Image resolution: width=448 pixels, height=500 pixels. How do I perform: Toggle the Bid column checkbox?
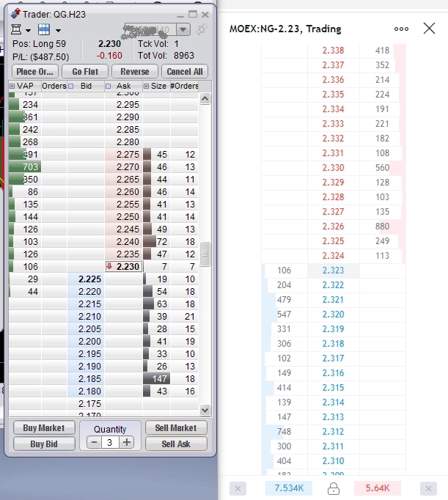(x=71, y=86)
